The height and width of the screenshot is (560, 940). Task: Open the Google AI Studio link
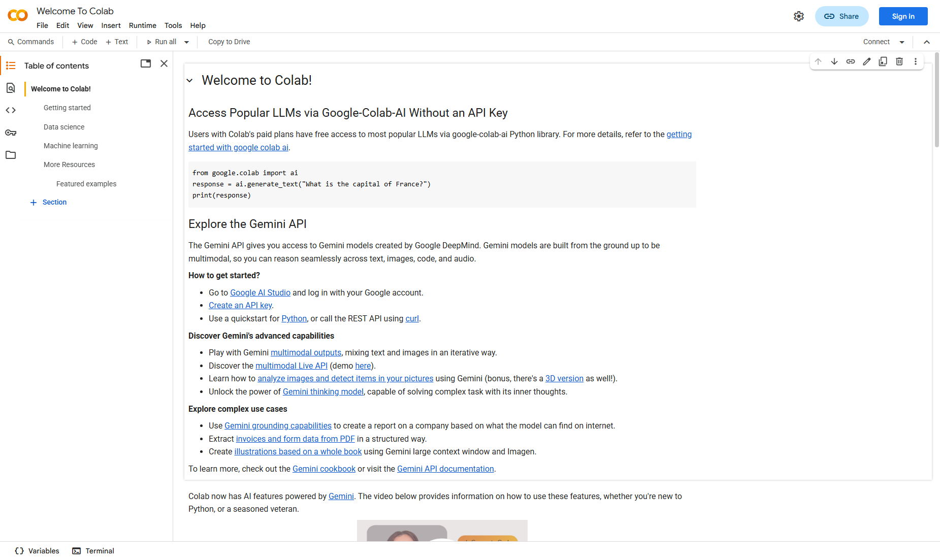[x=261, y=292]
